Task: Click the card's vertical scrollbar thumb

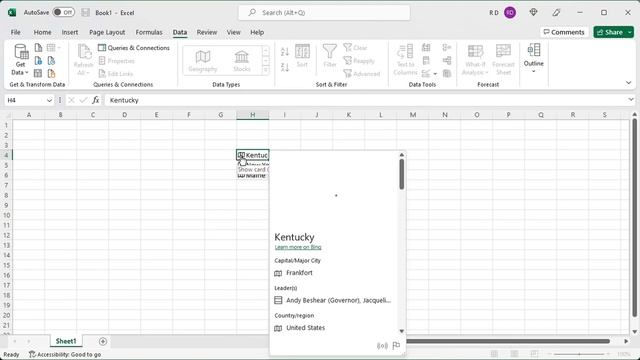Action: coord(402,174)
